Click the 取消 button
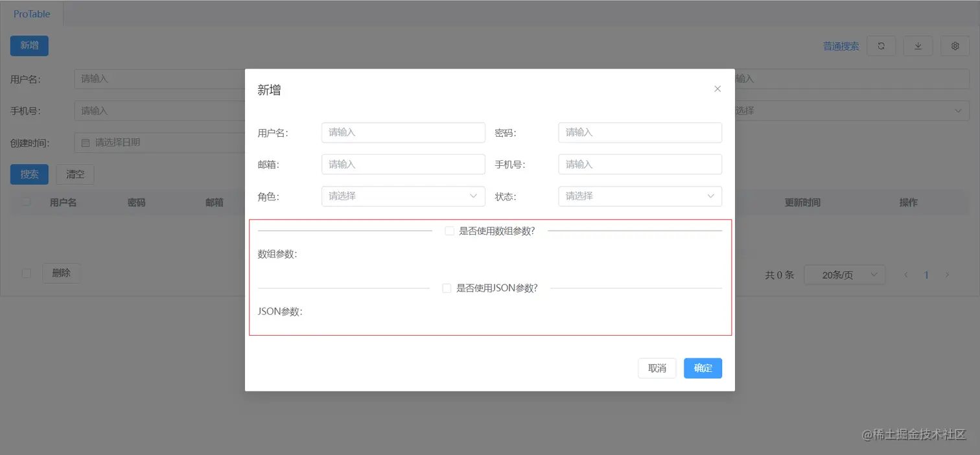 click(x=657, y=368)
